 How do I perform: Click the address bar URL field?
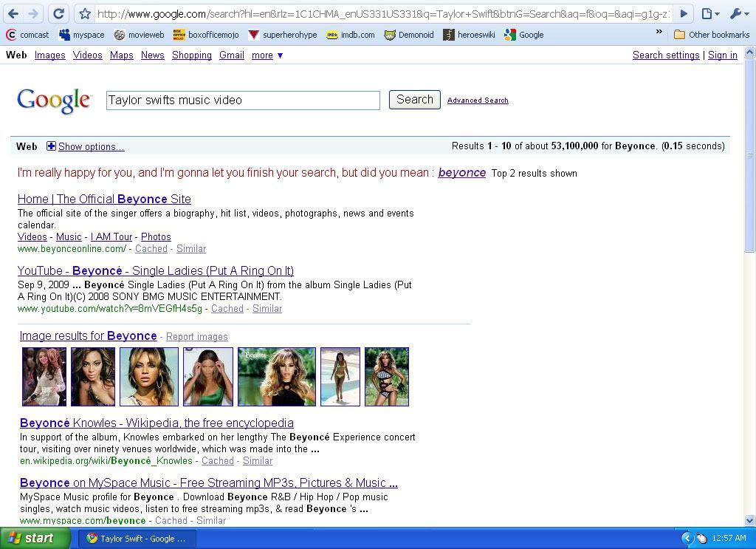click(x=383, y=14)
